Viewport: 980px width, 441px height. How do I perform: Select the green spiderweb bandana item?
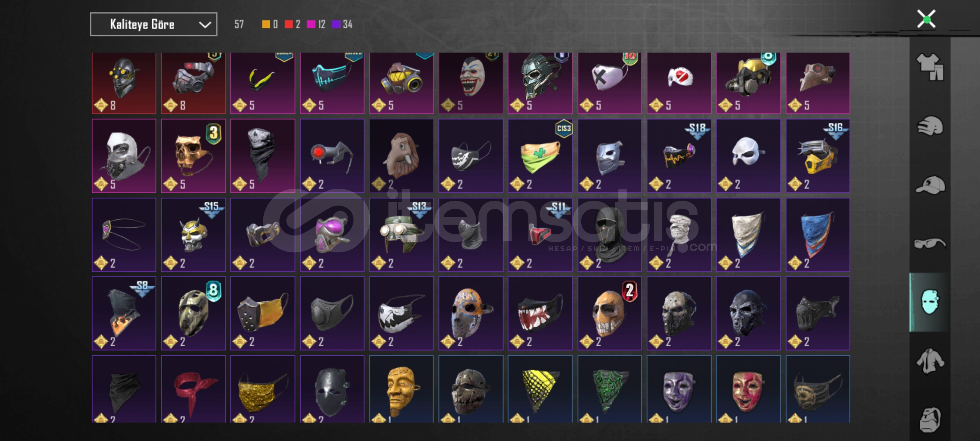tap(609, 389)
